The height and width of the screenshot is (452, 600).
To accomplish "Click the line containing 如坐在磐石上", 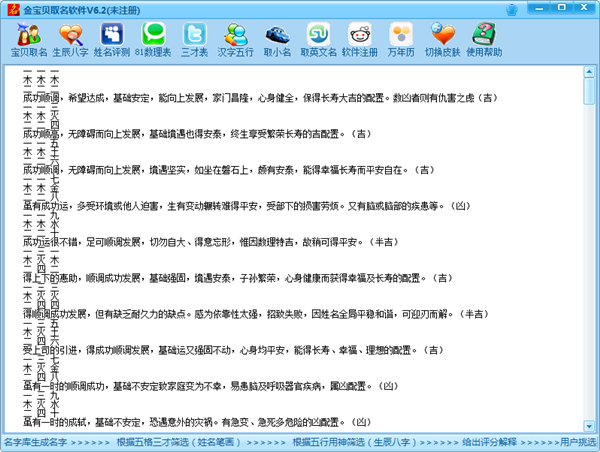I will pos(228,170).
